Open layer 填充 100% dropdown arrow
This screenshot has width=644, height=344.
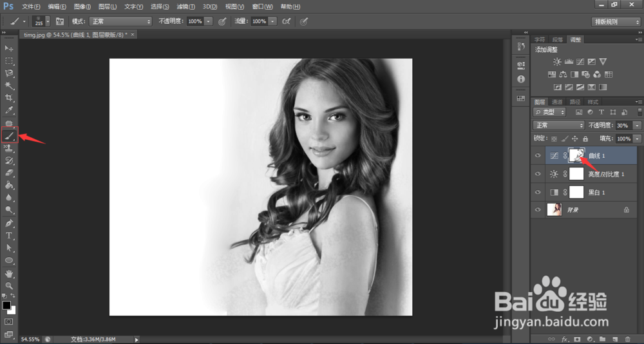point(637,139)
